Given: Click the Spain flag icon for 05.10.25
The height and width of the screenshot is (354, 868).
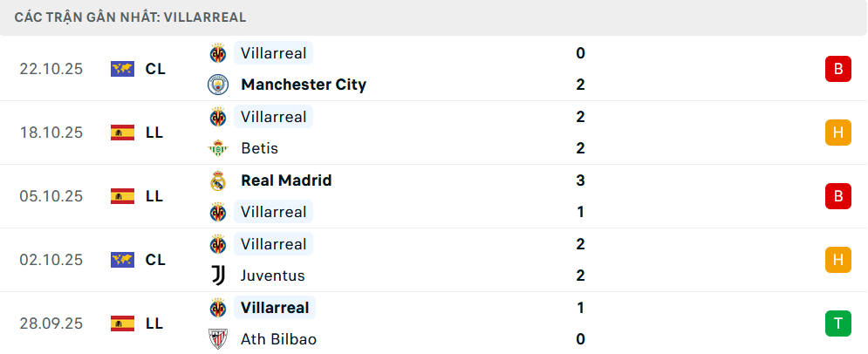Looking at the screenshot, I should tap(122, 196).
